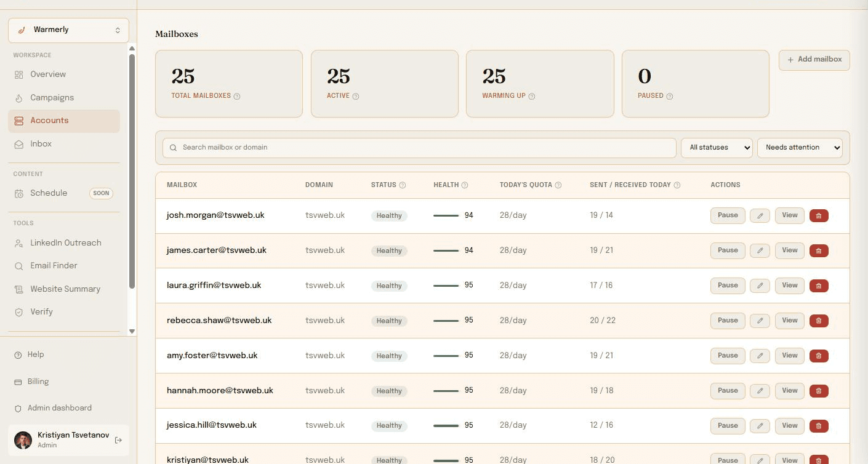Open Website Summary tool
Screen dimensions: 868x464
(x=64, y=289)
